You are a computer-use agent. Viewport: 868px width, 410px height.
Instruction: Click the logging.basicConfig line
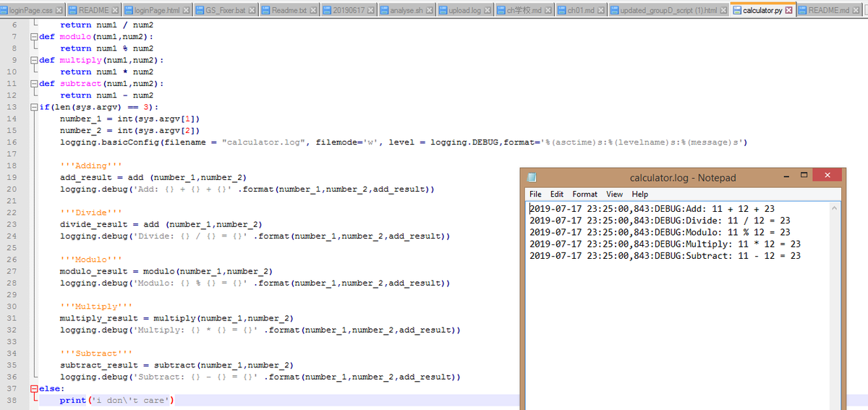tap(404, 142)
